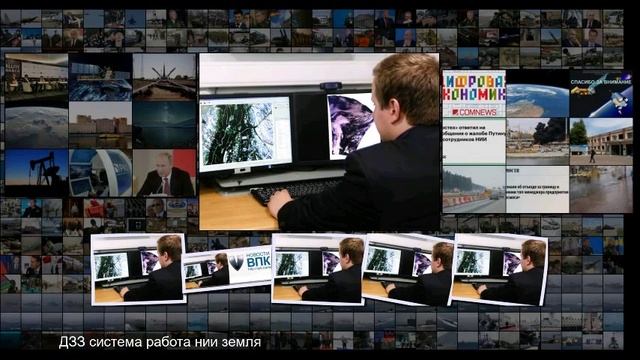
Task: Open the text tile beside the road barriers thumbnail
Action: [x=537, y=189]
